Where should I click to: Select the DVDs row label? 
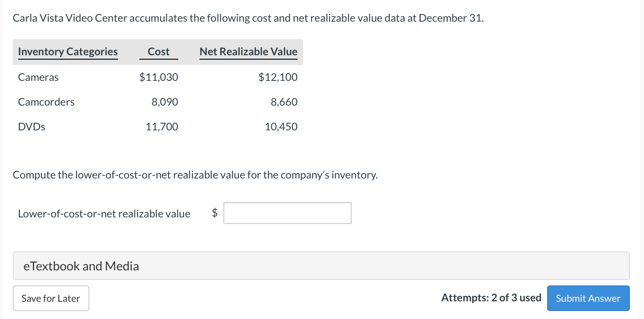coord(32,127)
